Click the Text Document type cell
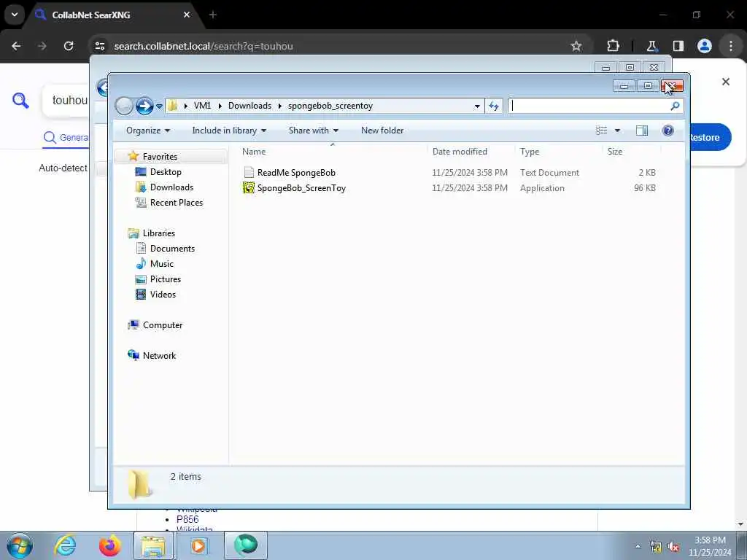747x560 pixels. 549,173
